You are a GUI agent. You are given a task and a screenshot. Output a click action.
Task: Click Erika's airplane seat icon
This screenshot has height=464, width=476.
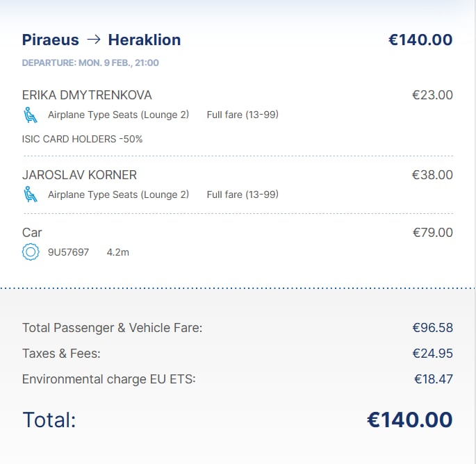tap(30, 115)
